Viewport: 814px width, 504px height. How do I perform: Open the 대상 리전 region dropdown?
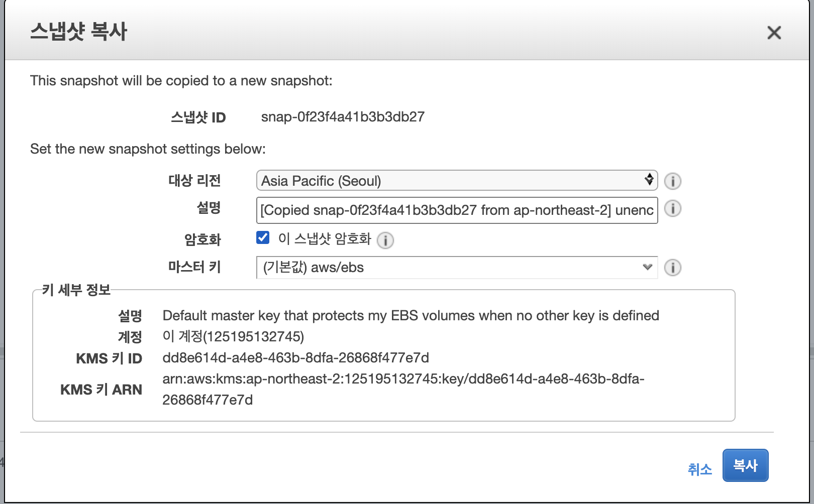pyautogui.click(x=456, y=181)
